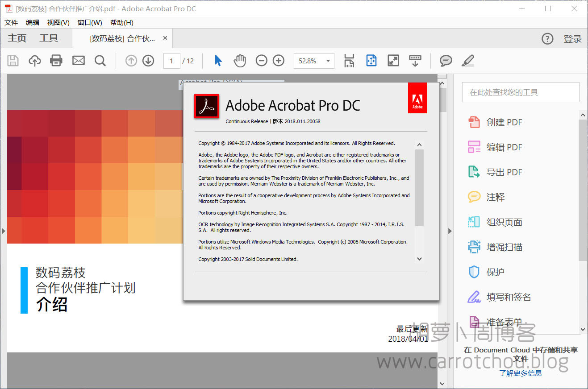
Task: Click the 组织页面 label
Action: pyautogui.click(x=505, y=222)
